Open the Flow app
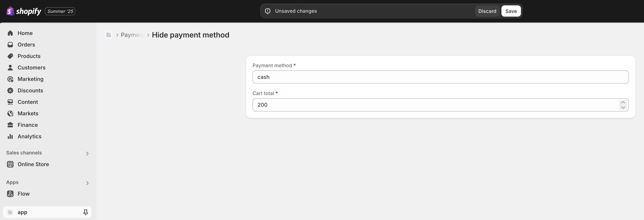Screen dimensions: 644x220 point(24,194)
